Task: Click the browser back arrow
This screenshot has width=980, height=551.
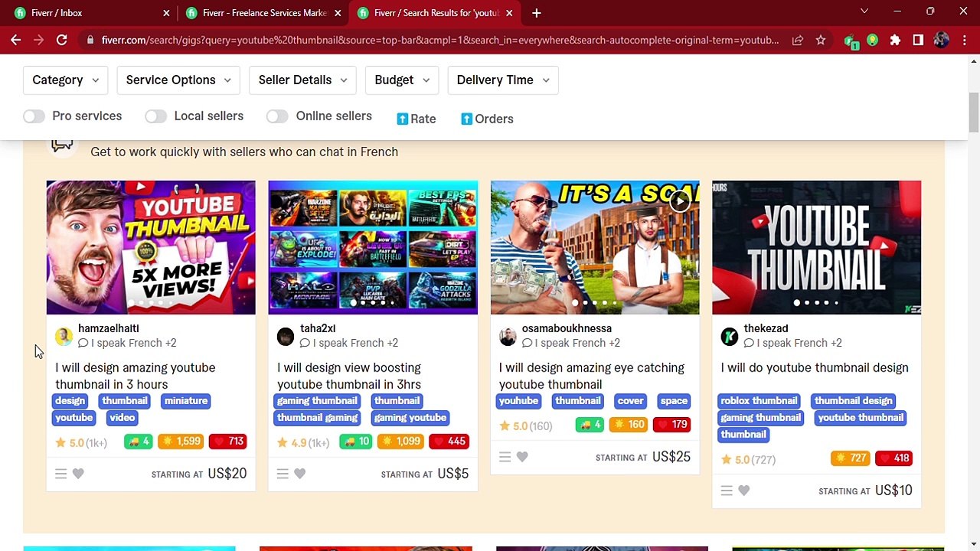Action: [x=15, y=40]
